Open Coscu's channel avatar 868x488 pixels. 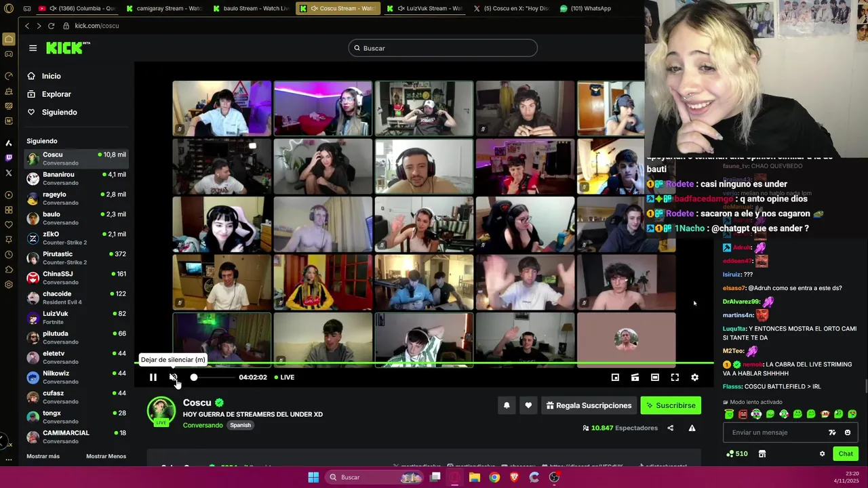point(161,411)
